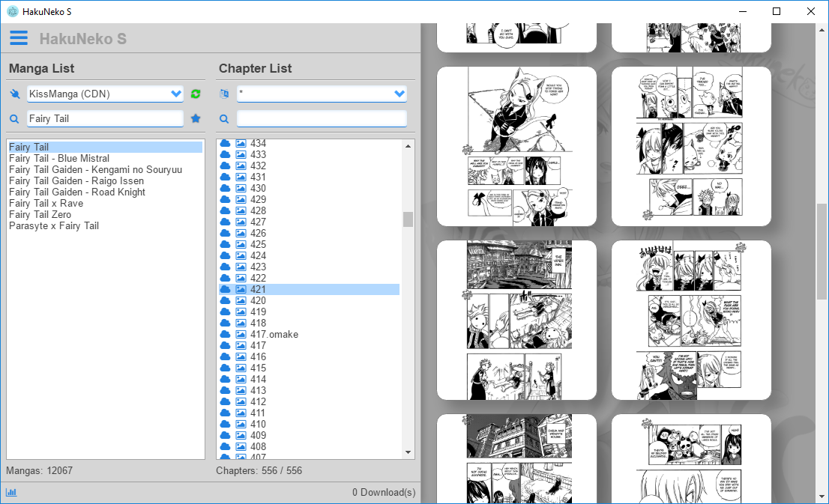Toggle the favorite star next to Fairy Tail search
Viewport: 829px width, 504px height.
click(x=196, y=118)
